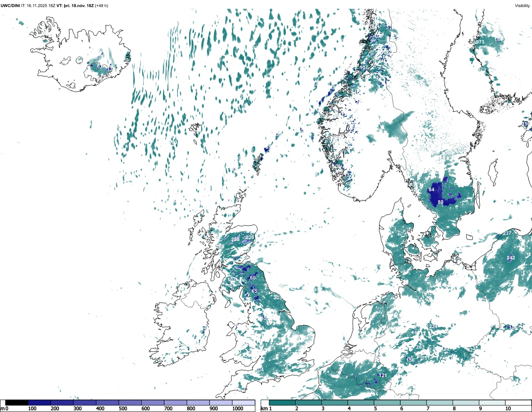
Task: Click the "203" value on England's east coast
Action: click(x=278, y=298)
